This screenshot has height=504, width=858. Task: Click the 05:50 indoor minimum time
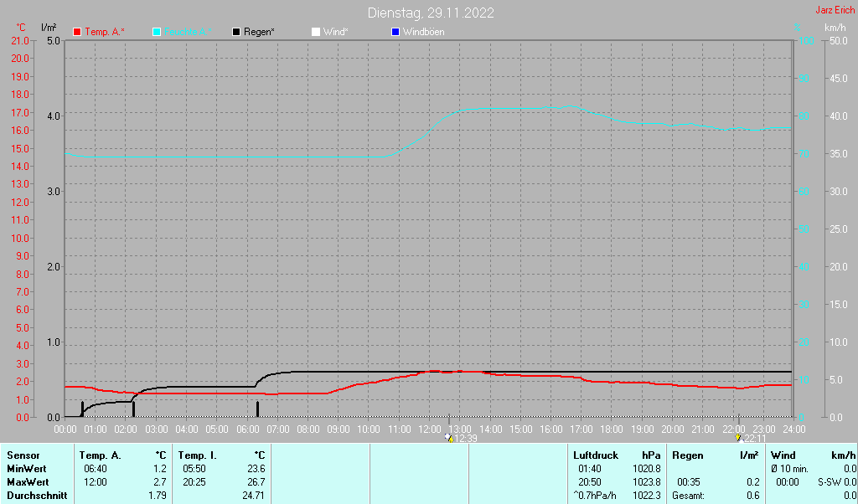pos(194,469)
